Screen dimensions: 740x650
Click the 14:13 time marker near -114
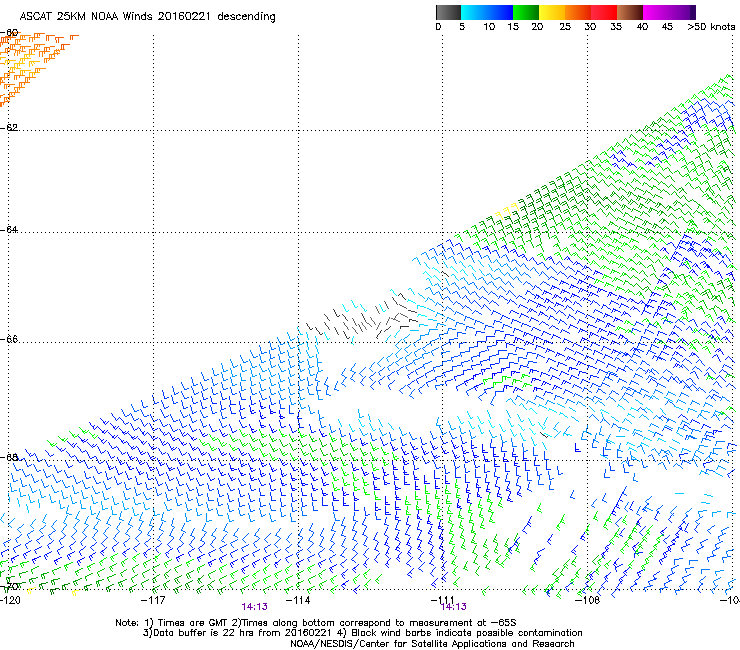254,607
